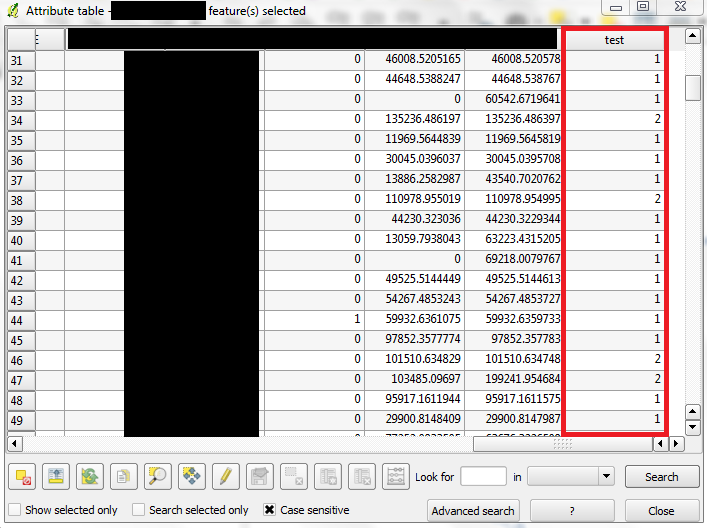Click cell value 101510.634829

(423, 358)
